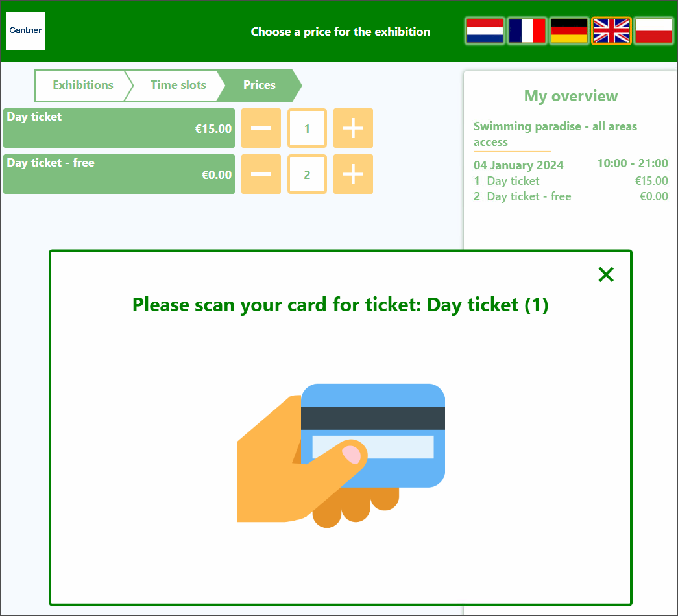Increase Day ticket quantity with plus
This screenshot has height=616, width=678.
(x=353, y=128)
